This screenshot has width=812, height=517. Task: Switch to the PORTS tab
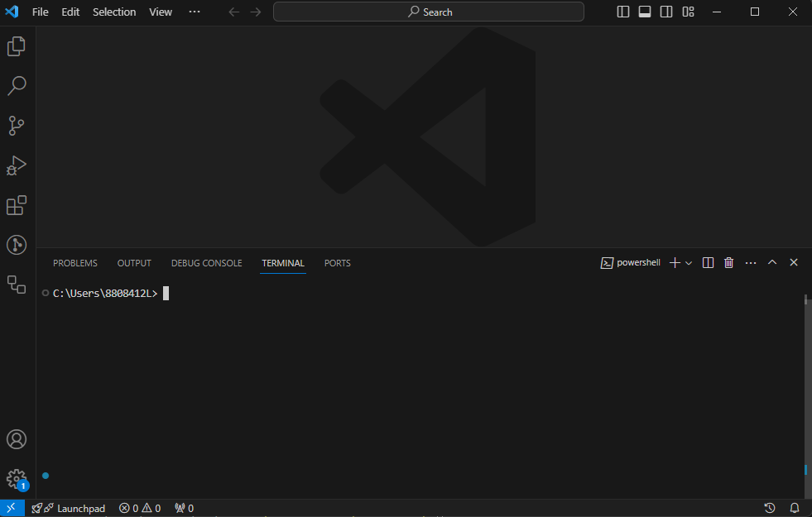click(x=338, y=263)
